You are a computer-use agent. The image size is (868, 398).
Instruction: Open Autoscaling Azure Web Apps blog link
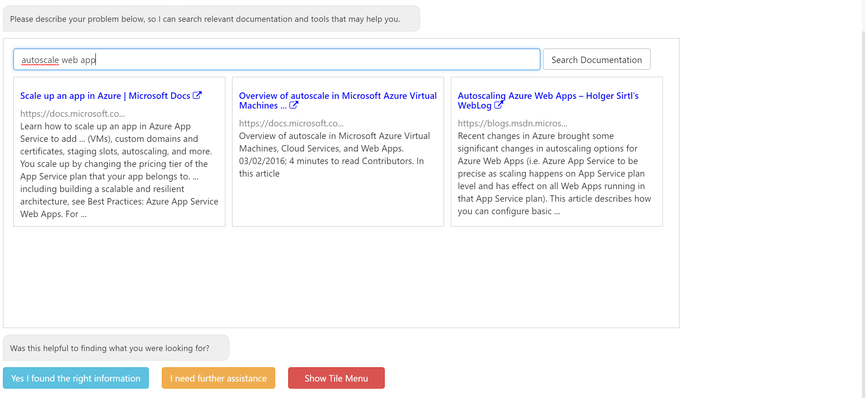[x=548, y=96]
